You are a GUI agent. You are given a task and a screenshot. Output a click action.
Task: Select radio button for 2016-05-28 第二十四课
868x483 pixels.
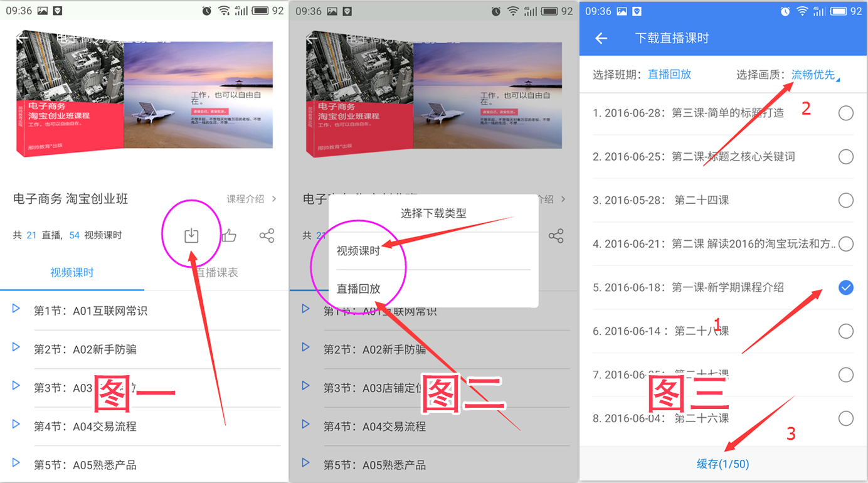pyautogui.click(x=845, y=200)
